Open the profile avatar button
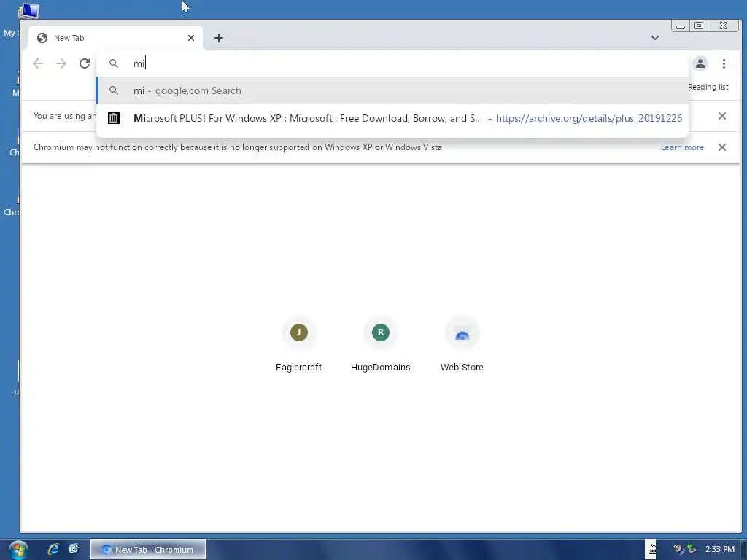The image size is (747, 560). (700, 63)
